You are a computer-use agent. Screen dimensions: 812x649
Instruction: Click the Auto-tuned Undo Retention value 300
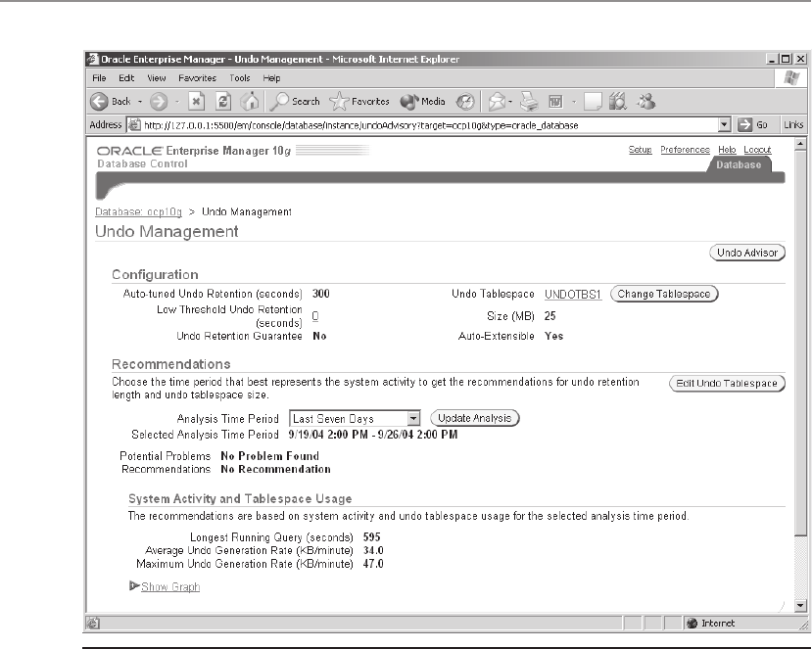pyautogui.click(x=321, y=294)
